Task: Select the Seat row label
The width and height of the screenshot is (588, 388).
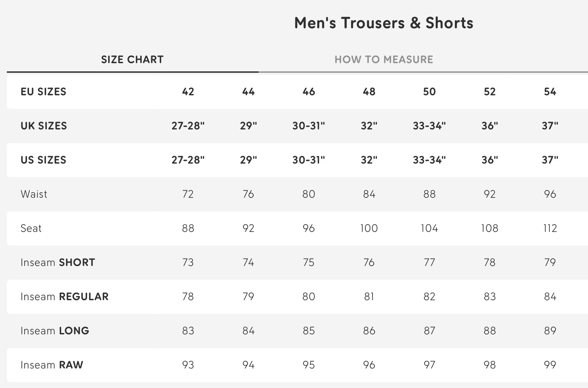Action: [31, 228]
